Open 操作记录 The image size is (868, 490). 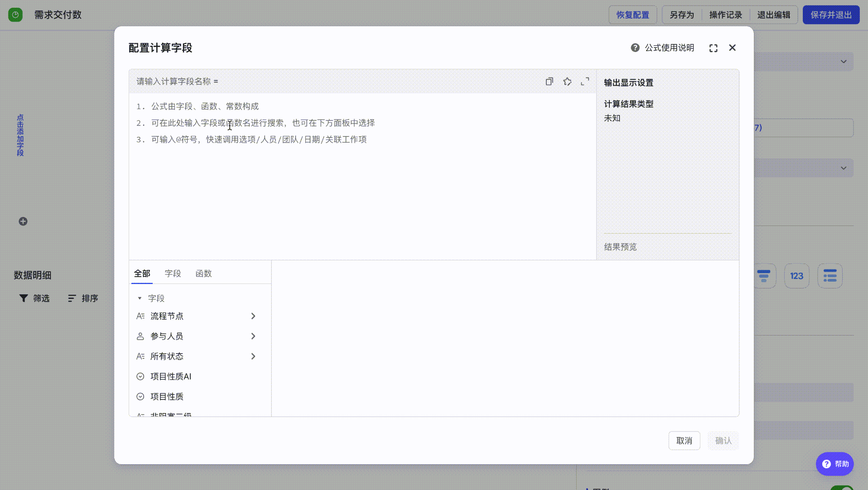pos(726,15)
